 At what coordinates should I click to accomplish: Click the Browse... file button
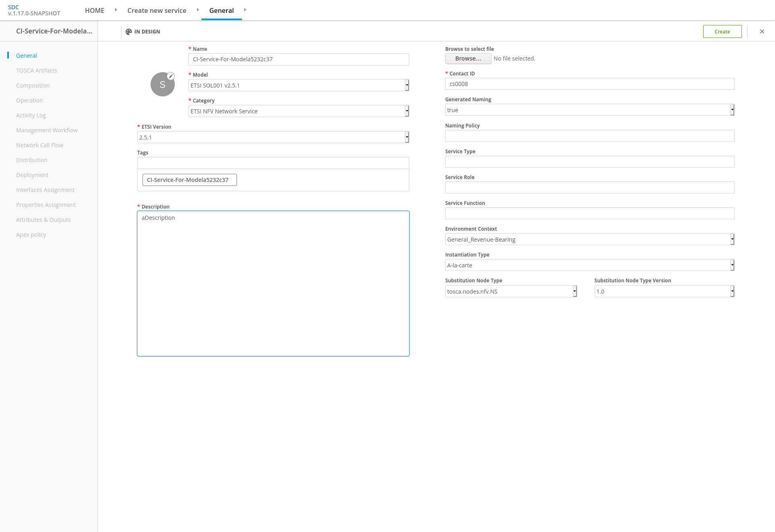click(x=468, y=58)
